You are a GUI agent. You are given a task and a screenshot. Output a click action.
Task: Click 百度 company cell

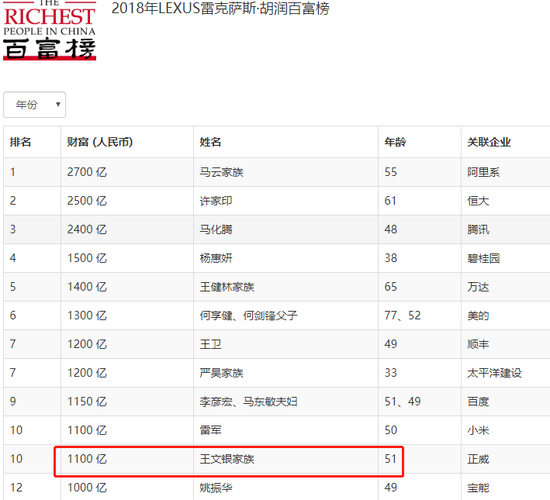click(x=478, y=402)
